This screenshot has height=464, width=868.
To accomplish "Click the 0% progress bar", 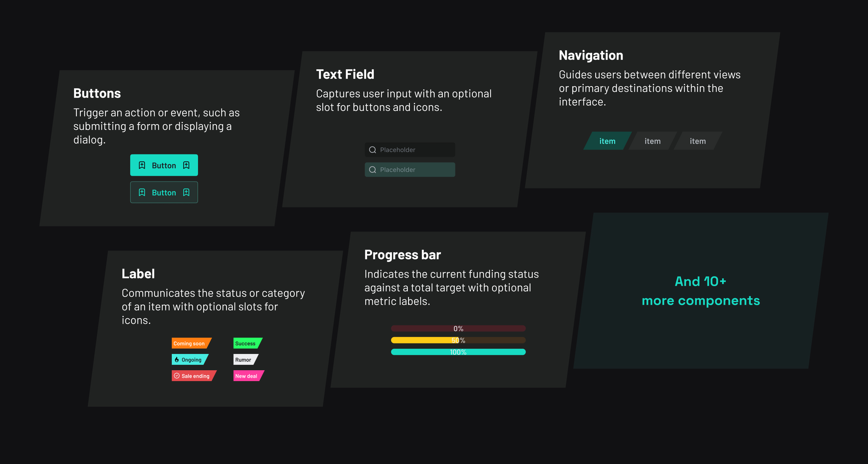I will pos(458,328).
